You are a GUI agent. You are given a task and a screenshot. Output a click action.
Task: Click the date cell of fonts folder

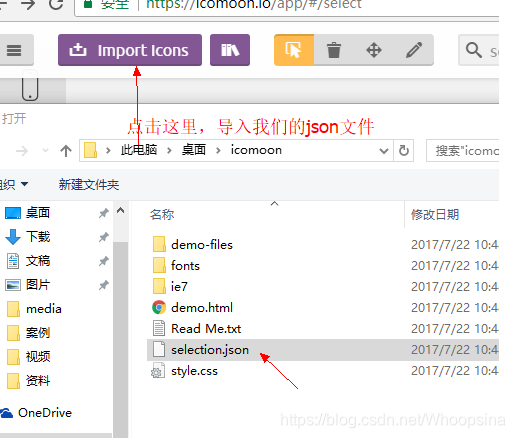pos(455,266)
